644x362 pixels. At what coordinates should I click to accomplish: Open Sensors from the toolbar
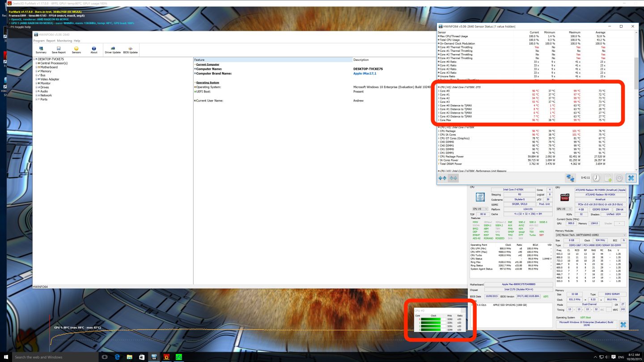pos(76,49)
